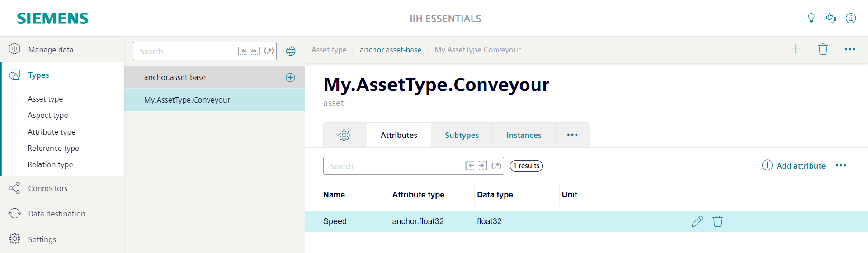Click the Types shapes icon

14,75
